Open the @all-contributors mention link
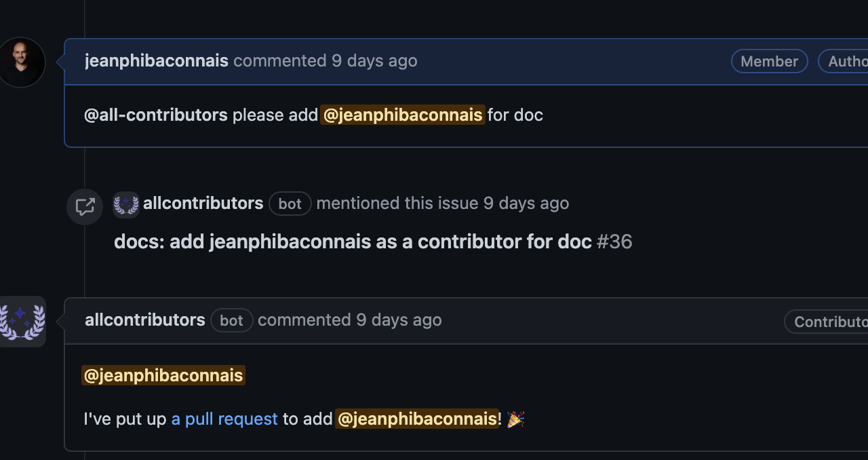The height and width of the screenshot is (460, 868). pyautogui.click(x=156, y=115)
